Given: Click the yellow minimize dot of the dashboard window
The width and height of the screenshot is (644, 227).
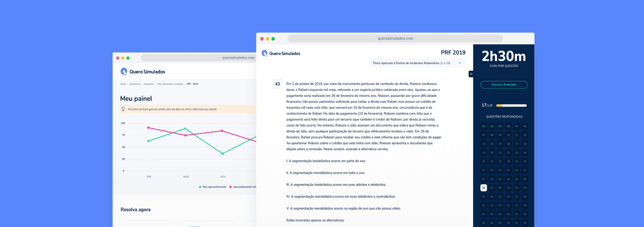Looking at the screenshot, I should [x=123, y=58].
